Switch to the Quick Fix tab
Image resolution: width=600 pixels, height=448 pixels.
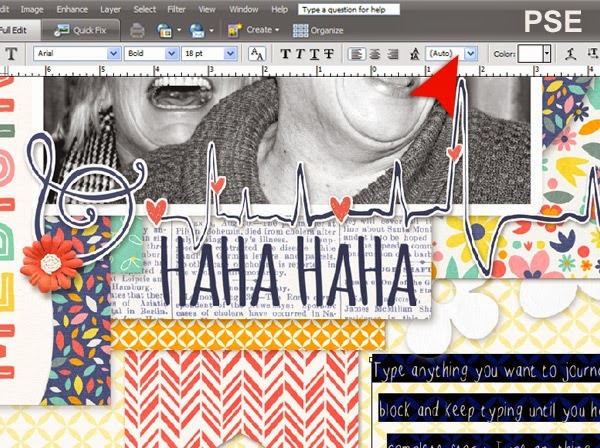coord(87,30)
